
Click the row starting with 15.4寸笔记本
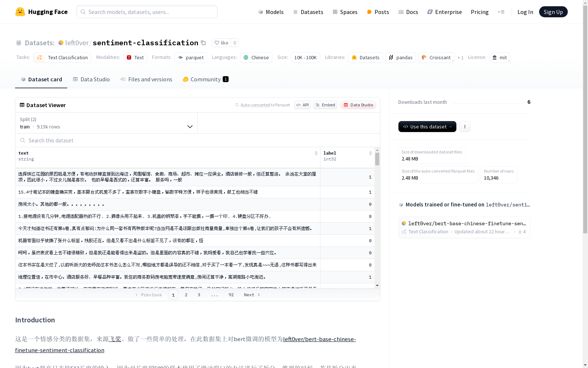(195, 192)
